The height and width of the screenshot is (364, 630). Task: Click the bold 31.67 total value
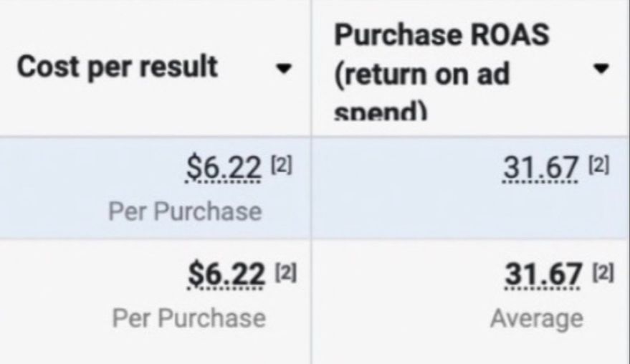(x=543, y=274)
